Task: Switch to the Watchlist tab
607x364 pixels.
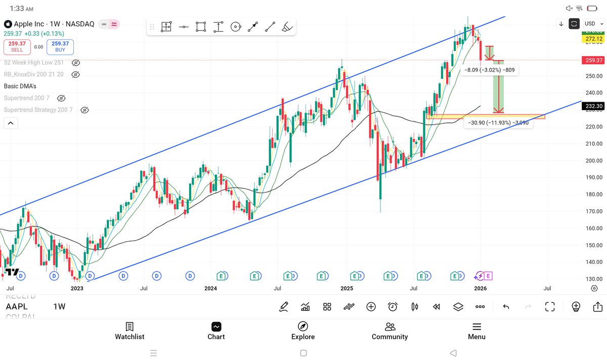Action: [x=129, y=331]
